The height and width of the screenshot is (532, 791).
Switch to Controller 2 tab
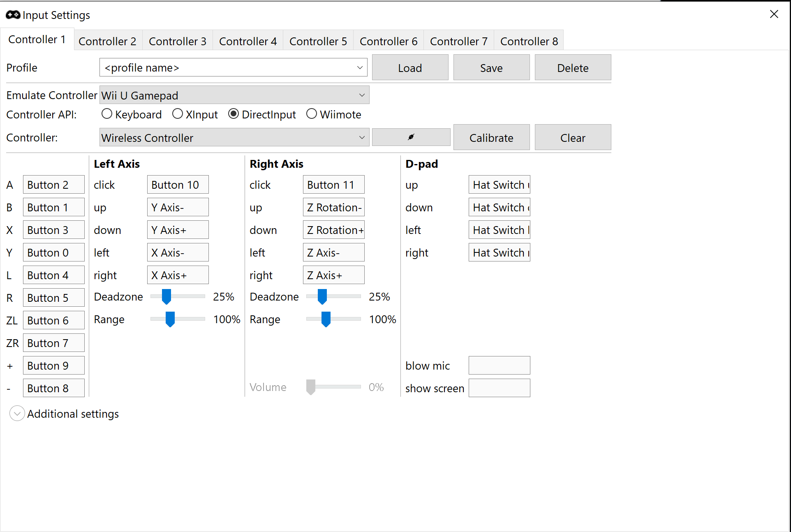[x=107, y=40]
